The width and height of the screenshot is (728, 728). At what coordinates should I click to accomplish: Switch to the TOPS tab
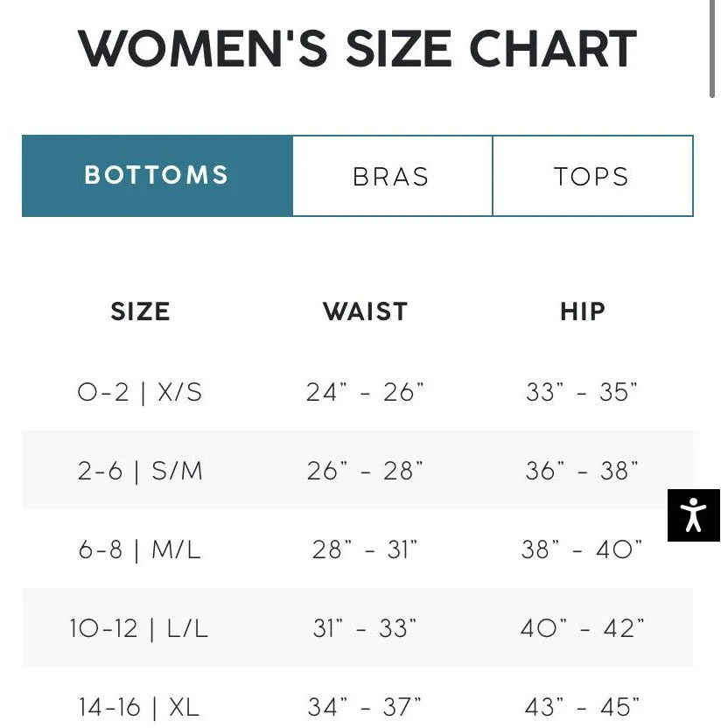593,176
